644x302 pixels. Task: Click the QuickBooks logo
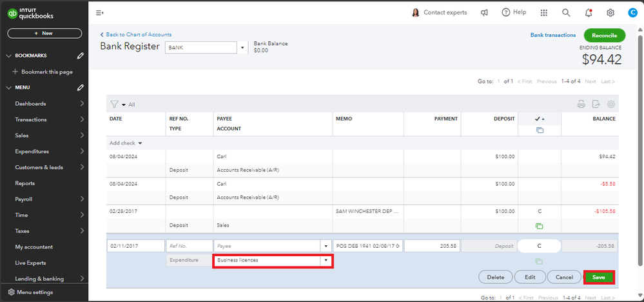pyautogui.click(x=31, y=14)
